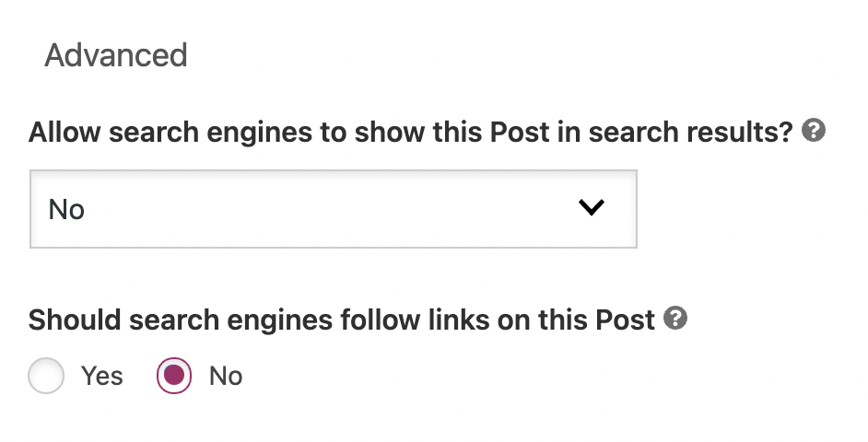Select the Yes radio button
The width and height of the screenshot is (868, 442).
click(x=46, y=376)
